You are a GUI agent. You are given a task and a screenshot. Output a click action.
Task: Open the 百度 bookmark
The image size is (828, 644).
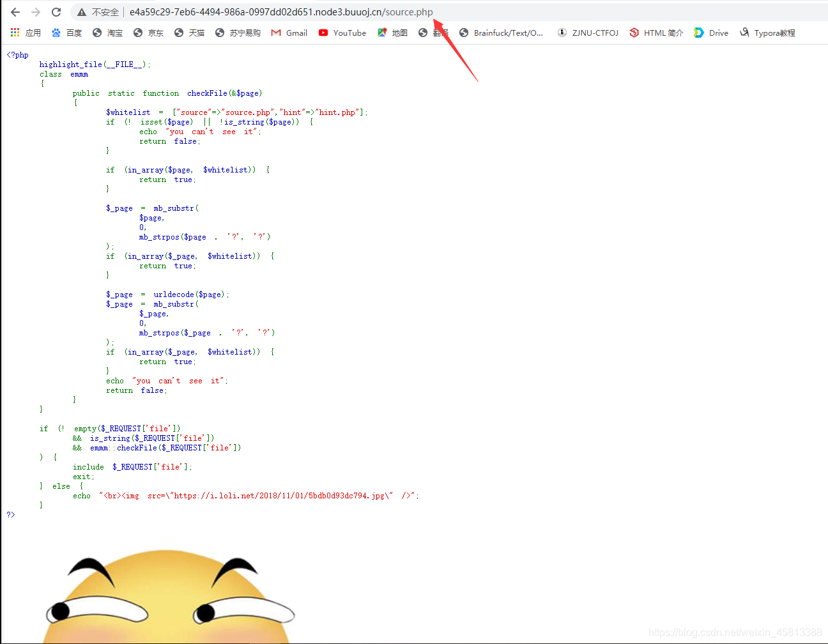click(67, 33)
